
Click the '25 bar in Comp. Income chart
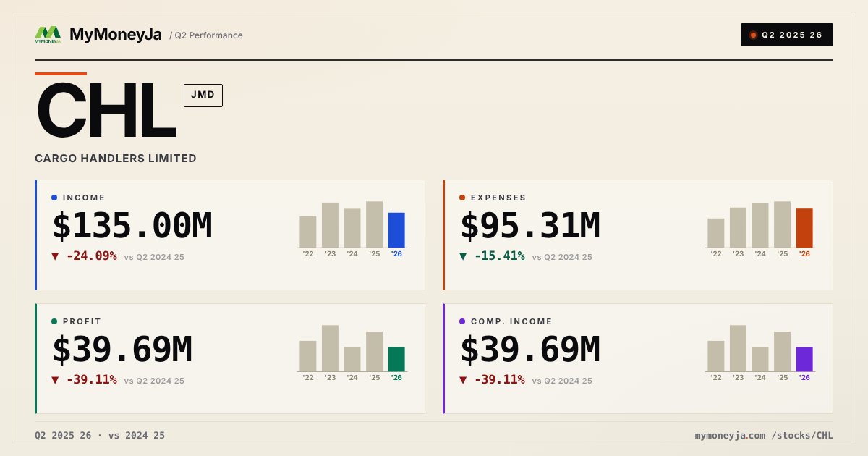coord(782,352)
